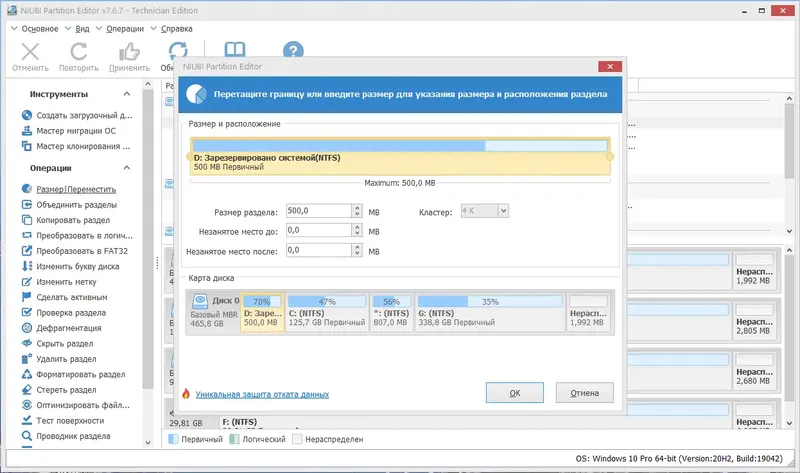This screenshot has height=473, width=800.
Task: Click the Redo (Повторить) toolbar icon
Action: (x=79, y=52)
